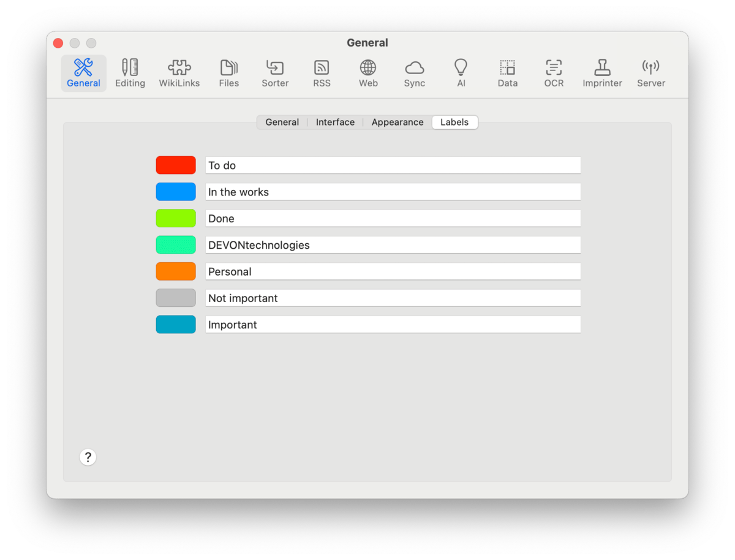Viewport: 735px width, 560px height.
Task: Select the General sub-tab
Action: pyautogui.click(x=282, y=122)
